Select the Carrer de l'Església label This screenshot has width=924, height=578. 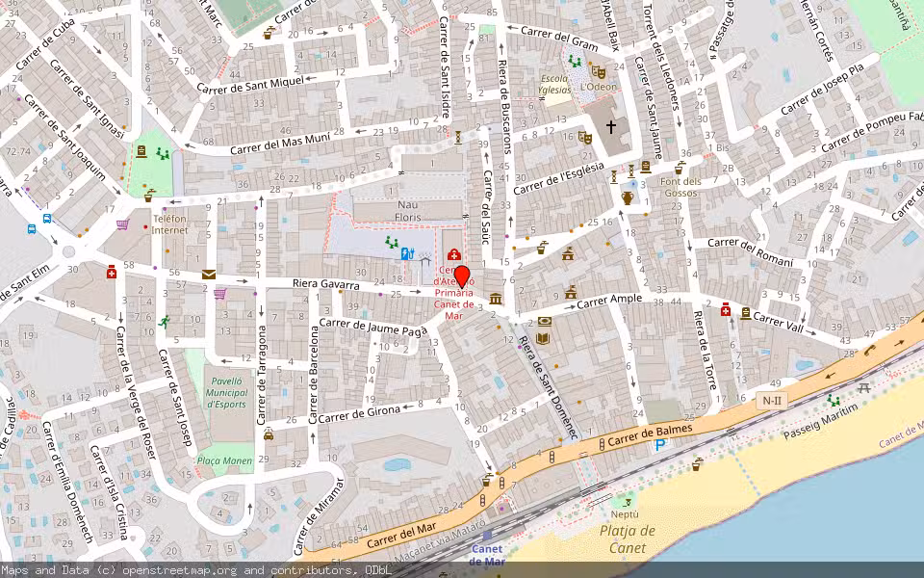(558, 178)
